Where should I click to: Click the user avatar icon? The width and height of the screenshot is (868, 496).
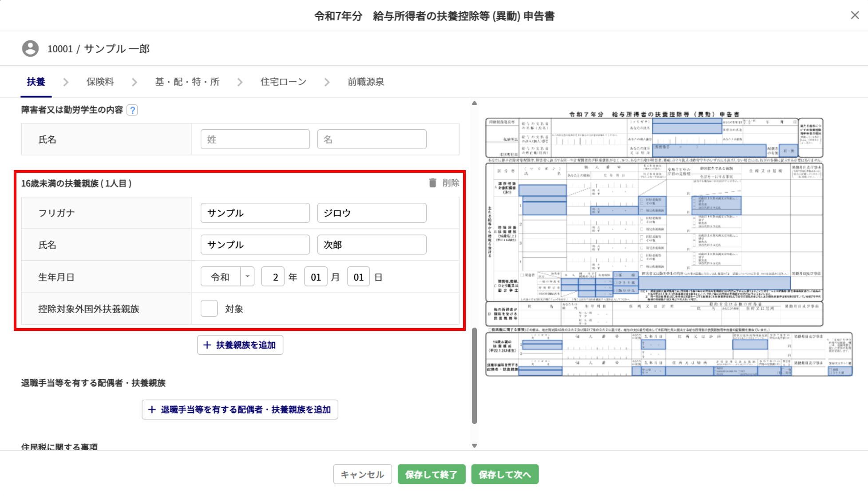(x=30, y=48)
